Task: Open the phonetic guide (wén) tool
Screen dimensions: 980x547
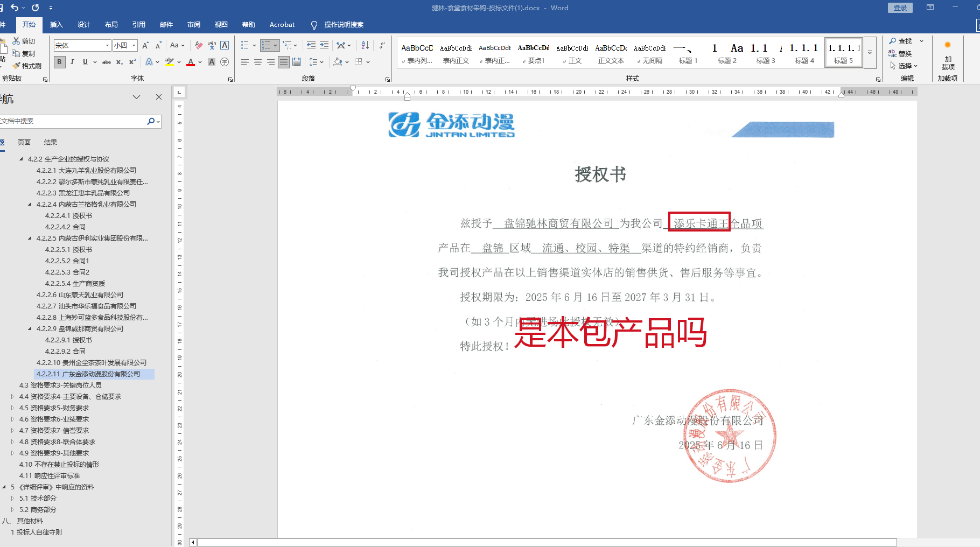Action: pyautogui.click(x=212, y=45)
